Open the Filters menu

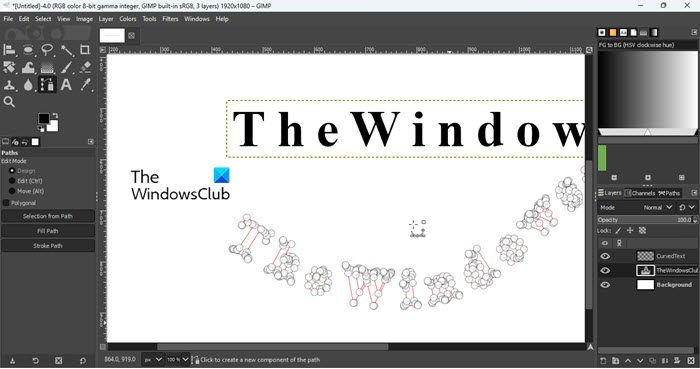pos(170,19)
